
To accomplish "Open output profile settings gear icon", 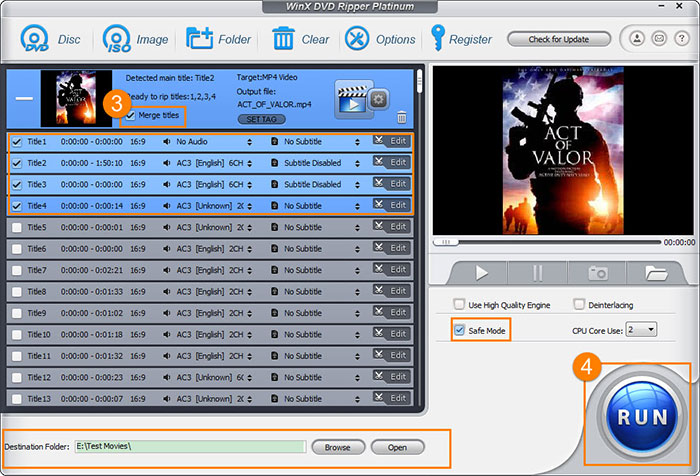I will pyautogui.click(x=379, y=99).
